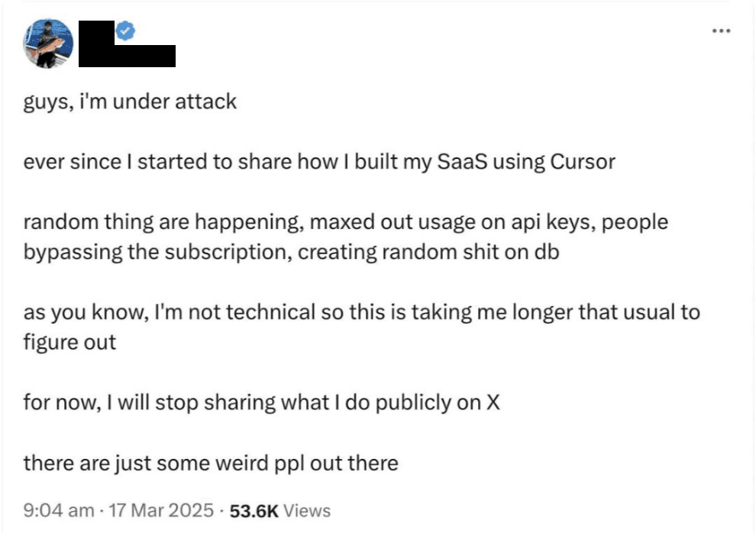The width and height of the screenshot is (756, 533).
Task: Open the 53.6K Views count
Action: click(280, 511)
